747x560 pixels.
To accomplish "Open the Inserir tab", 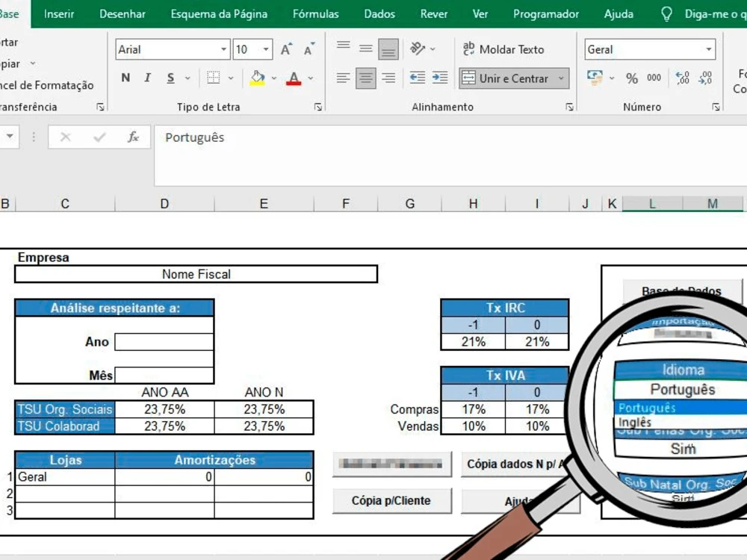I will [x=59, y=13].
